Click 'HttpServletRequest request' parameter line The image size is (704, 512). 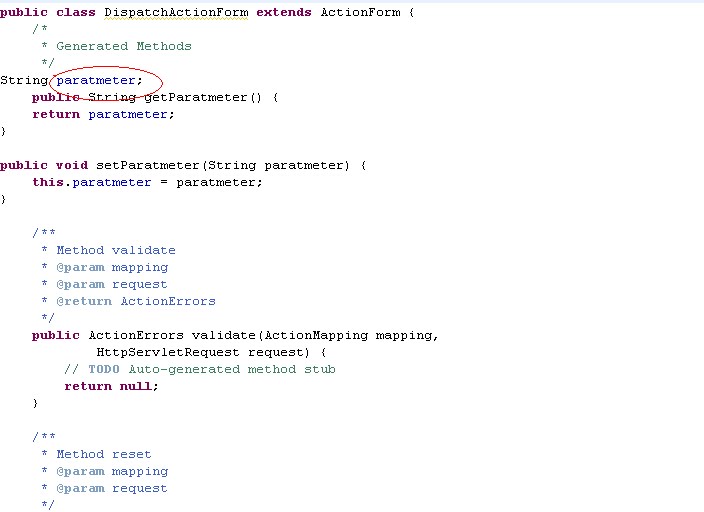pos(203,353)
